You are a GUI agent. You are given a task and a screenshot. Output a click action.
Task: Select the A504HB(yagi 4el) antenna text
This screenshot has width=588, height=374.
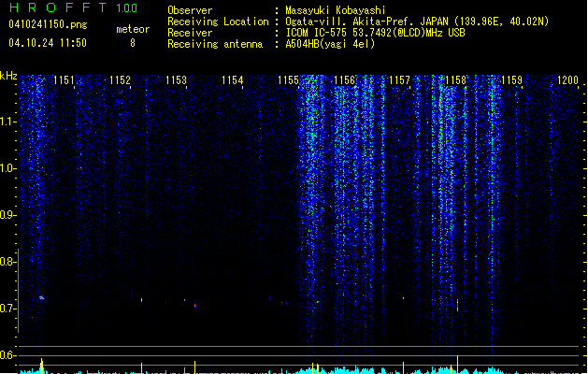[x=330, y=44]
